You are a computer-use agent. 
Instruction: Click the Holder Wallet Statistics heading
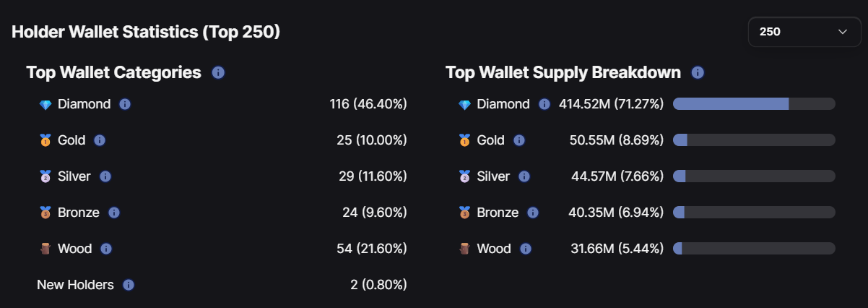tap(146, 32)
